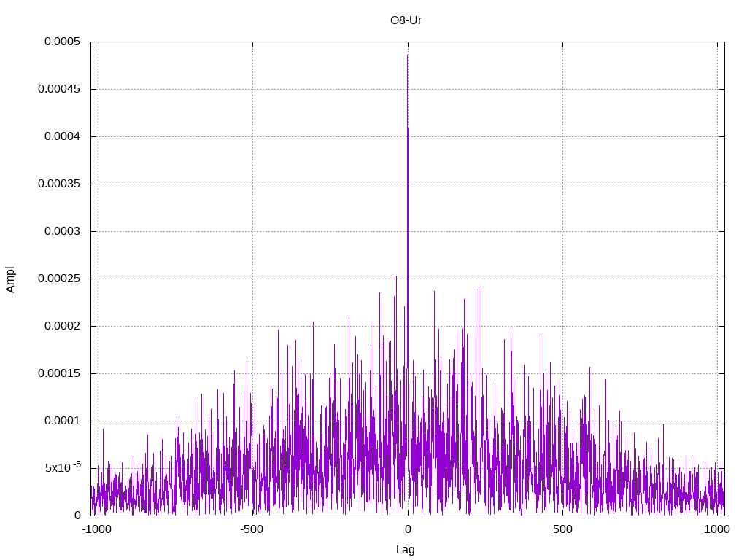Click y-axis tick label 0.0002

coord(63,326)
